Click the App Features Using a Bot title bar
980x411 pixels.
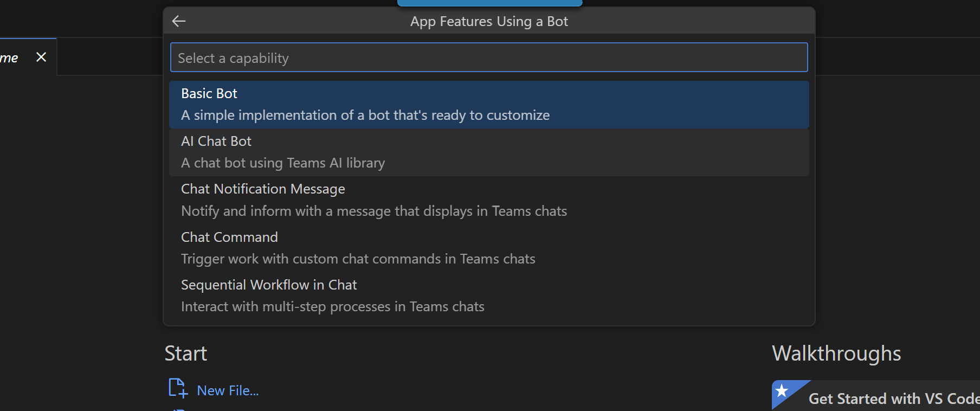point(489,21)
